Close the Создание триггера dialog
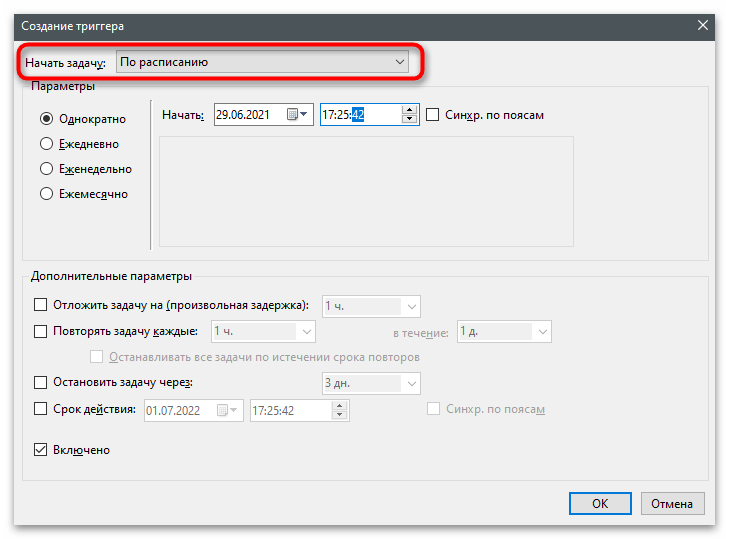This screenshot has height=539, width=729. pos(702,25)
